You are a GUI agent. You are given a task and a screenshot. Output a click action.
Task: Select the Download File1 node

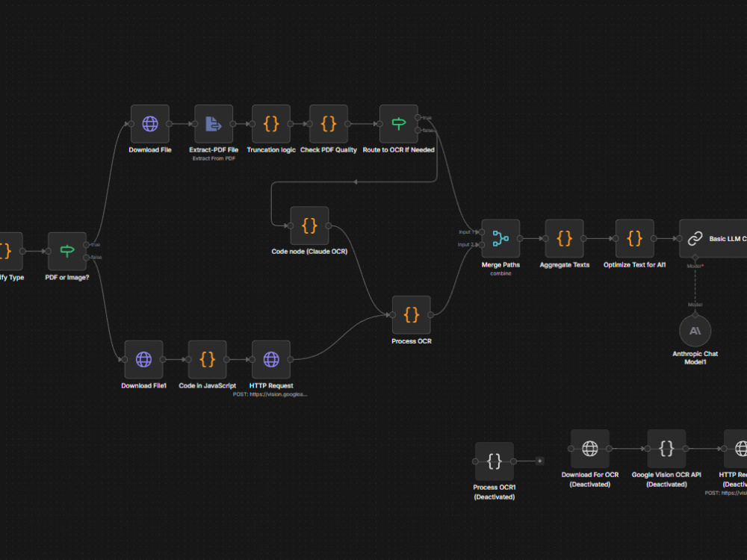(143, 360)
